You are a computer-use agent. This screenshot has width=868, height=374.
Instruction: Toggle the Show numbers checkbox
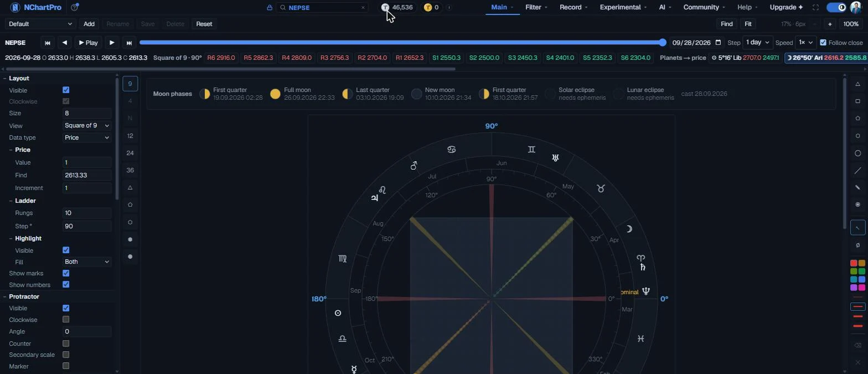point(66,284)
